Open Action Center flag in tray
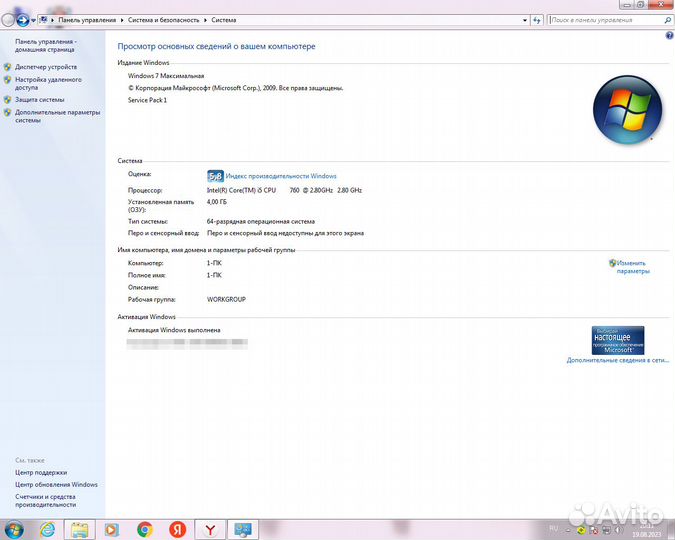 [x=594, y=530]
